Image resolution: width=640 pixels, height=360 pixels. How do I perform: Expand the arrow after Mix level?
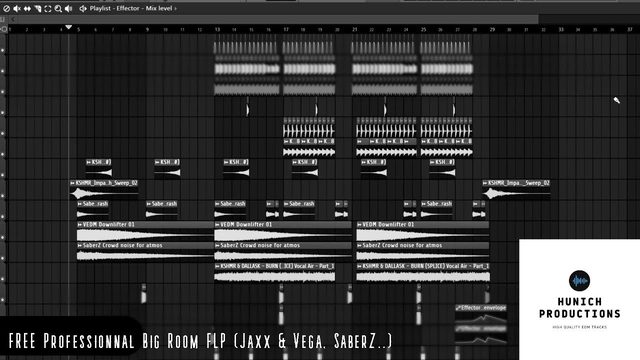(176, 8)
